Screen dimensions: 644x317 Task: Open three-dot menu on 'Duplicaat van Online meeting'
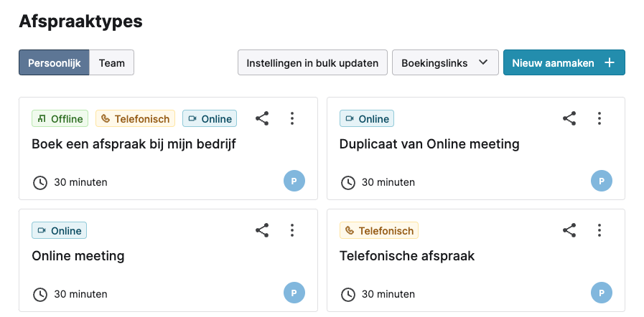(599, 118)
